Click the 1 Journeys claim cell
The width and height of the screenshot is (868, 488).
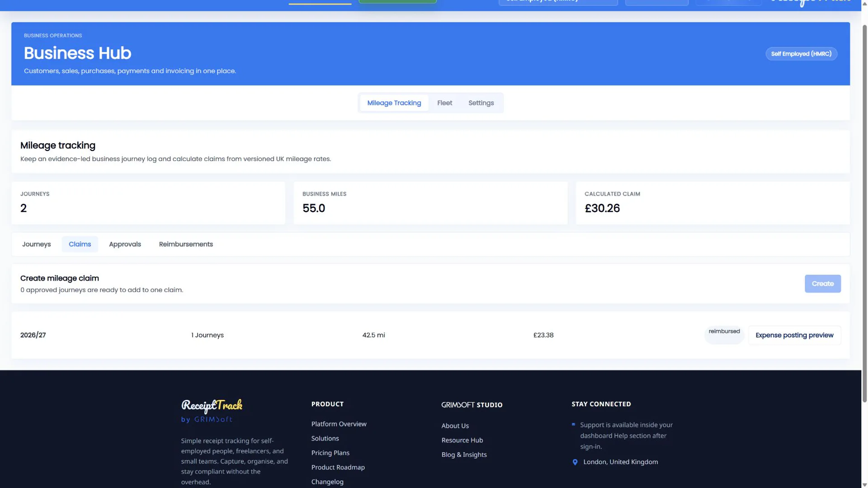(208, 335)
